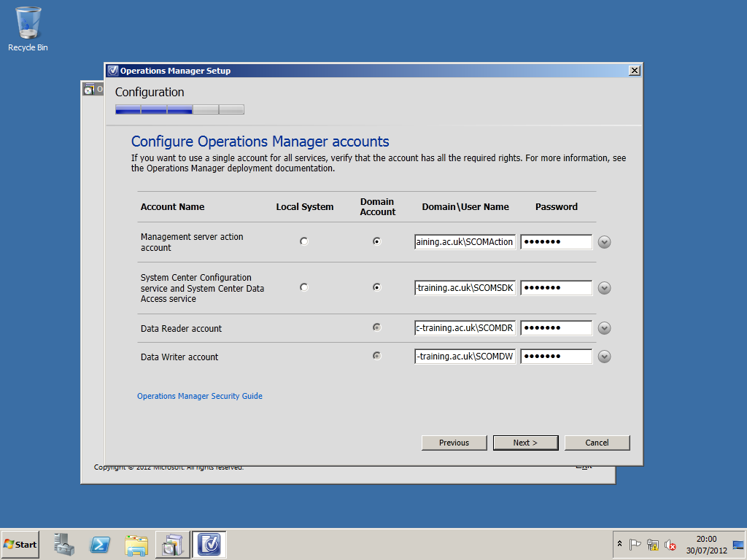
Task: Click the Operations Manager Setup title bar icon
Action: (113, 71)
